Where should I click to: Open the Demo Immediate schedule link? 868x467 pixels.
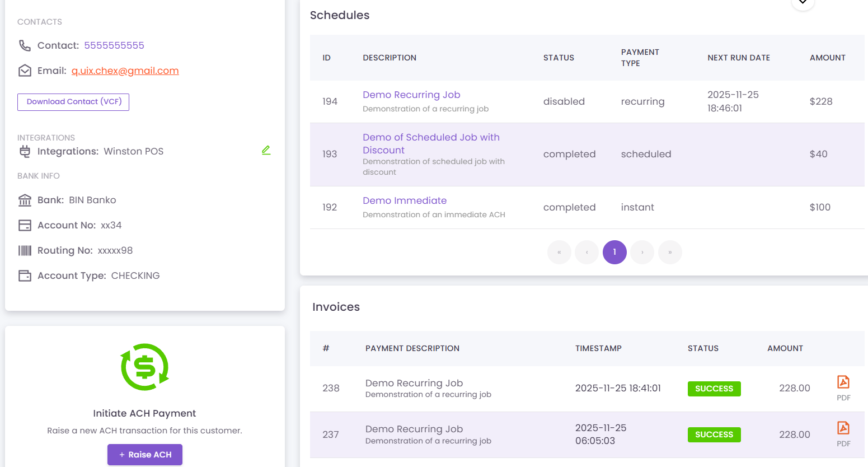click(x=405, y=200)
